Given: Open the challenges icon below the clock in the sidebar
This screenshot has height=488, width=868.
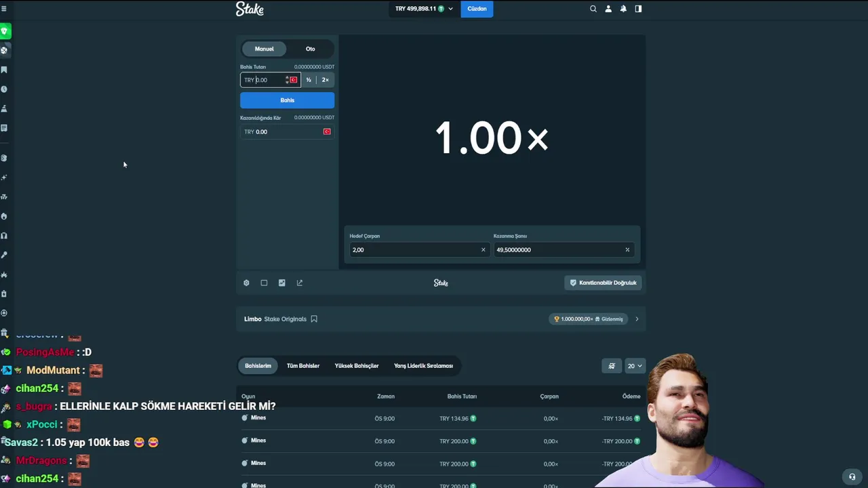Looking at the screenshot, I should click(x=4, y=108).
